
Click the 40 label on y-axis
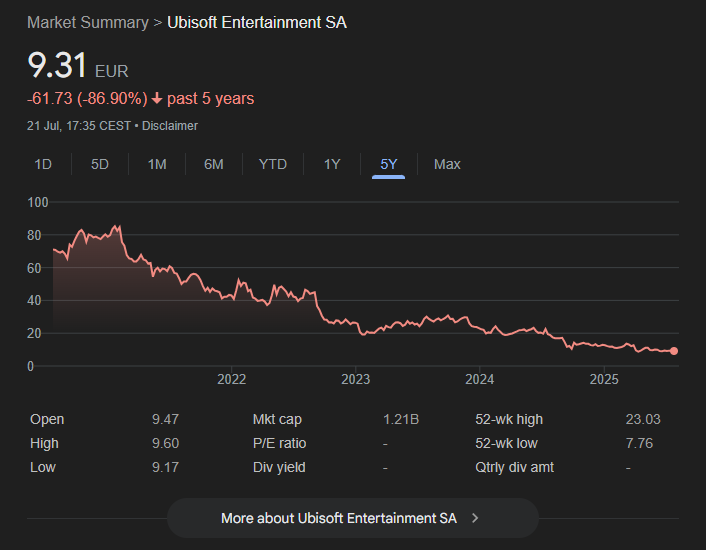(34, 301)
